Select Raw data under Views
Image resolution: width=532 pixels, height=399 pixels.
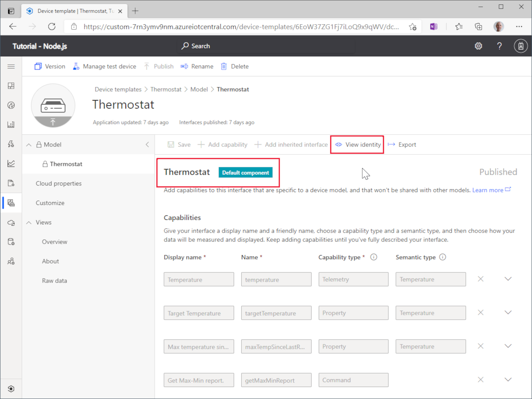[55, 280]
